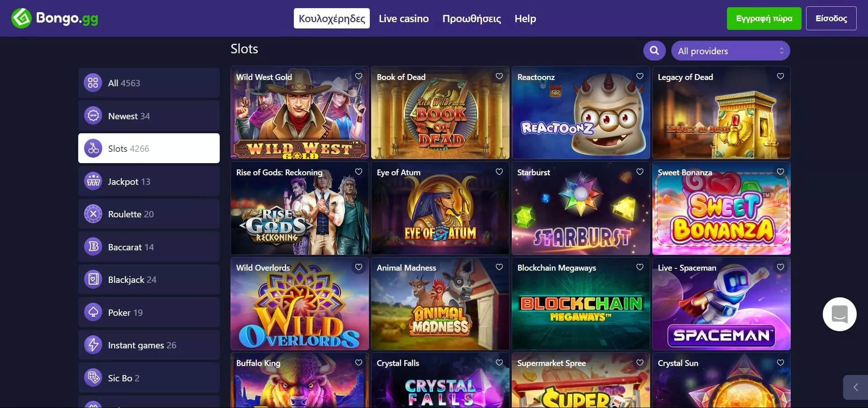The width and height of the screenshot is (868, 408).
Task: Open the Live casino tab
Action: tap(403, 19)
